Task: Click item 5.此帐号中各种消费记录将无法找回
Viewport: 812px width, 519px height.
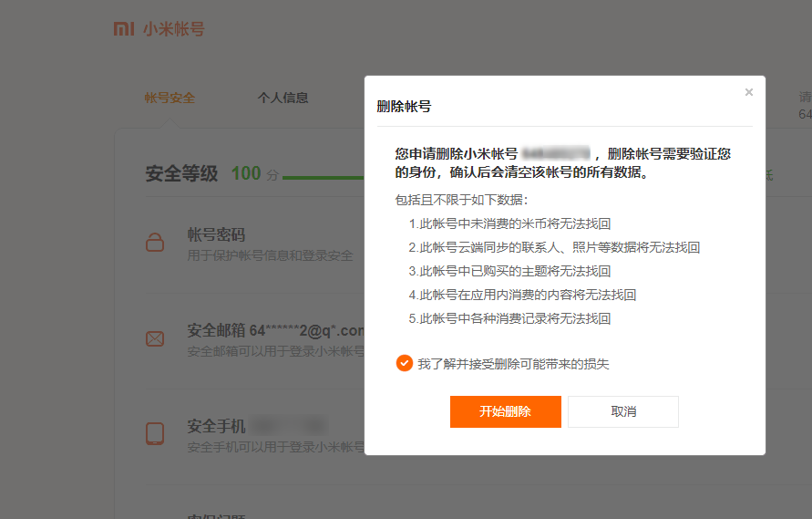Action: (x=509, y=318)
